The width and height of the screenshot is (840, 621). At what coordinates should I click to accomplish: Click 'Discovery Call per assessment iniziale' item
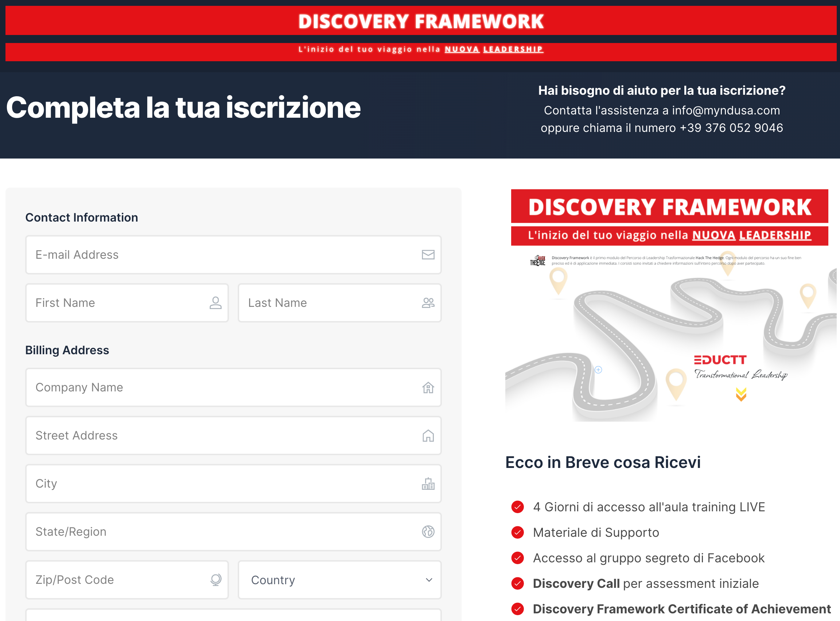click(646, 584)
